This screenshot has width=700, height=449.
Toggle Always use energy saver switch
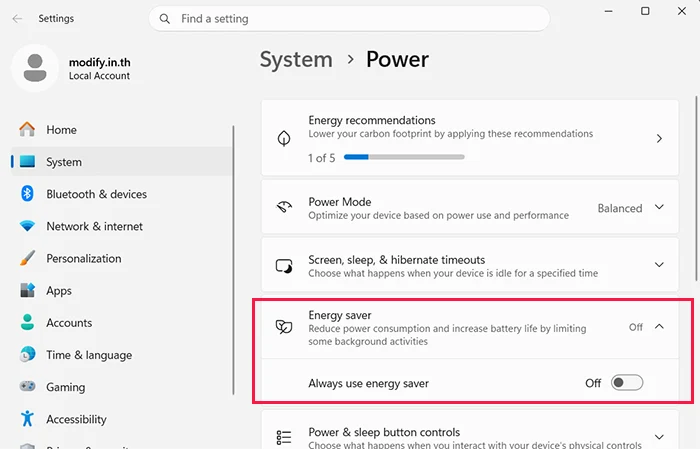(627, 383)
